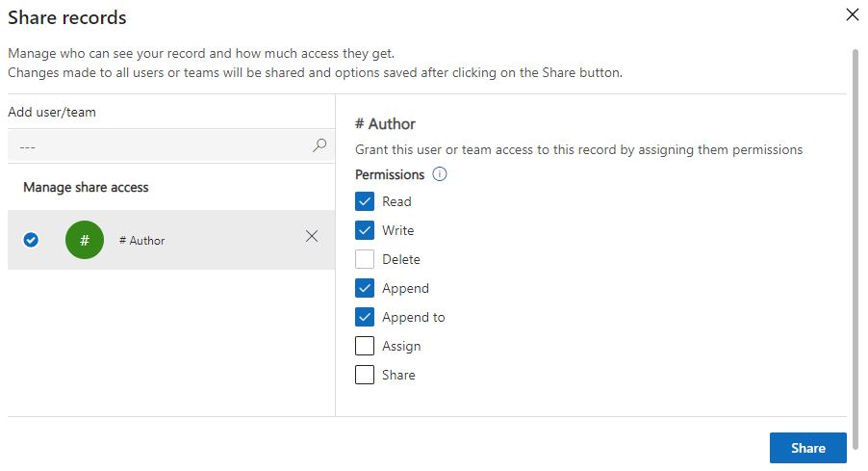This screenshot has width=868, height=471.
Task: Click the dialog vertical scrollbar
Action: click(x=855, y=231)
